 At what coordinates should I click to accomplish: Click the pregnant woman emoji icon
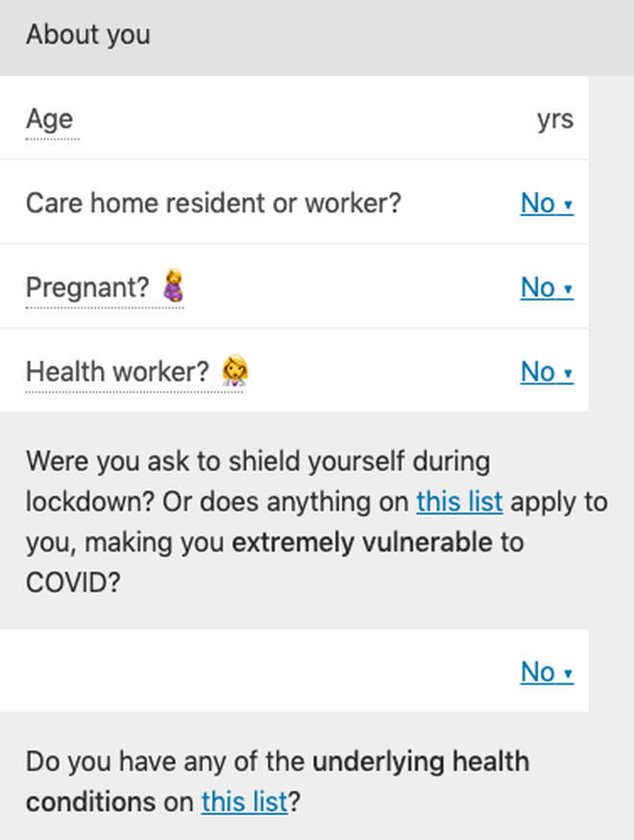(174, 285)
